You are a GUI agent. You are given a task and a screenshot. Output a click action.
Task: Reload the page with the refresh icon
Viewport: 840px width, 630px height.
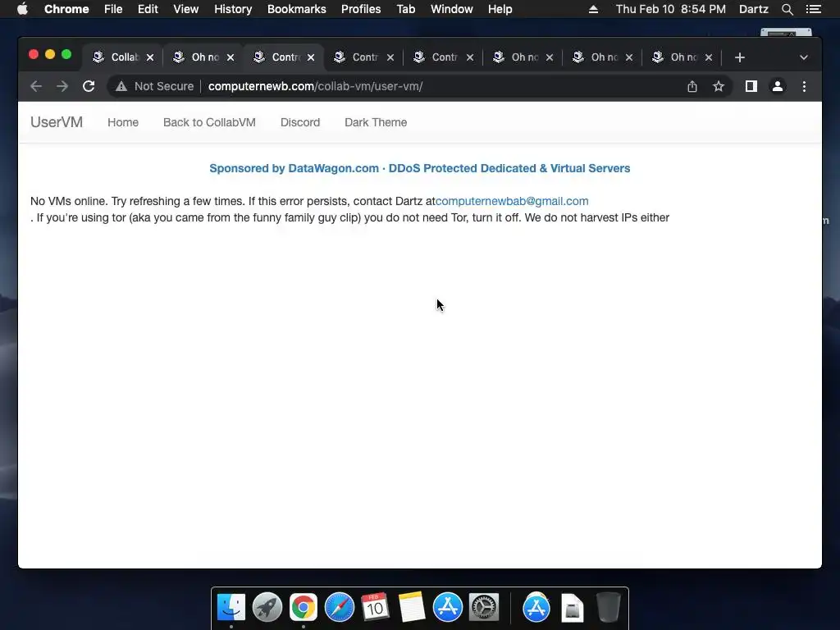[x=89, y=86]
